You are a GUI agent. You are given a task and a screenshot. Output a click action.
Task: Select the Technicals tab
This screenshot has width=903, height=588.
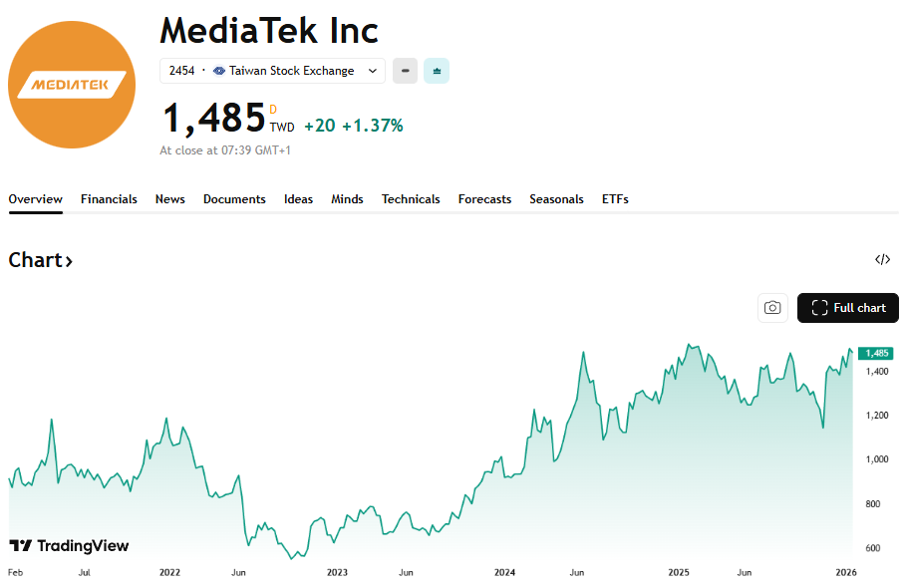click(411, 199)
